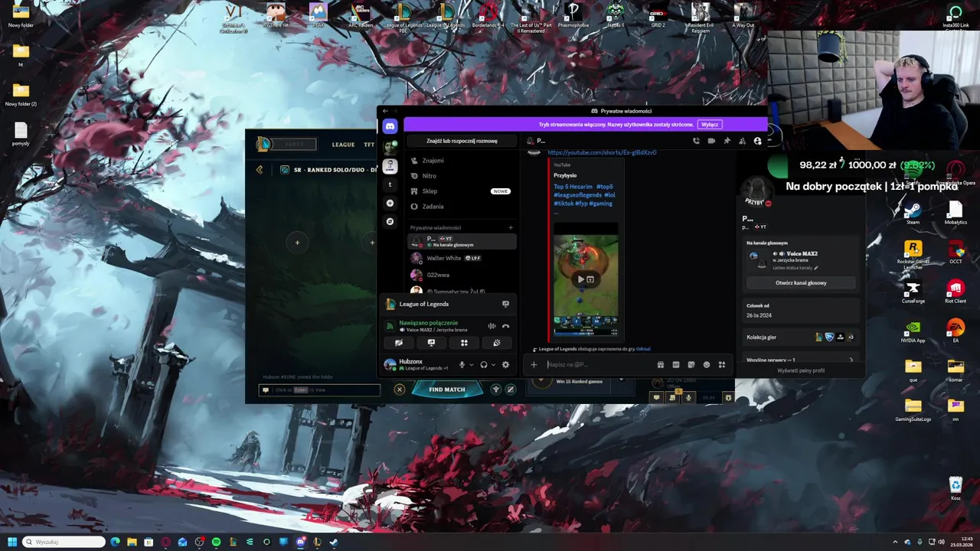The image size is (980, 551).
Task: Cancel lobby X button beside Find Match
Action: (x=399, y=390)
